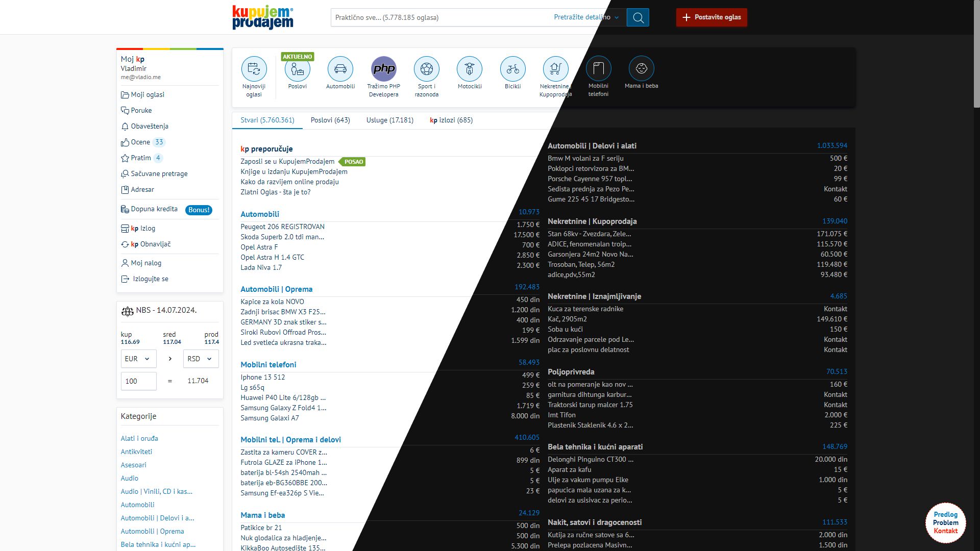The width and height of the screenshot is (980, 551).
Task: Switch to the Usluge (17.181) tab
Action: (390, 120)
